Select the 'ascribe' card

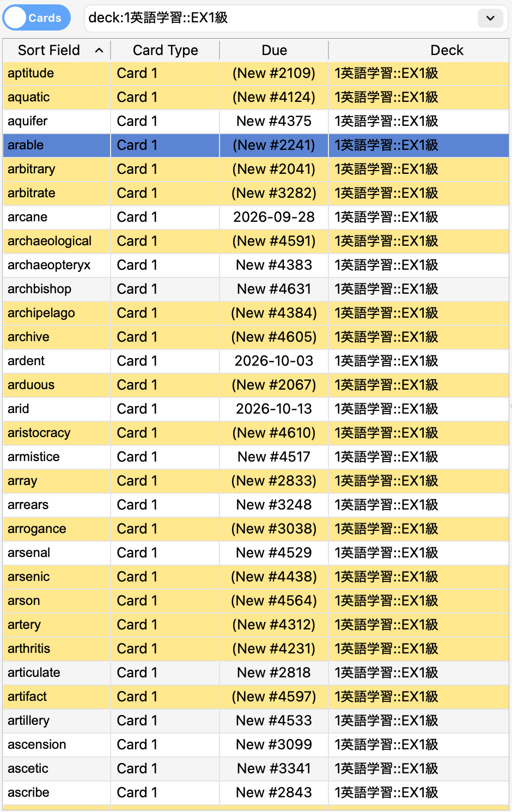pyautogui.click(x=256, y=792)
